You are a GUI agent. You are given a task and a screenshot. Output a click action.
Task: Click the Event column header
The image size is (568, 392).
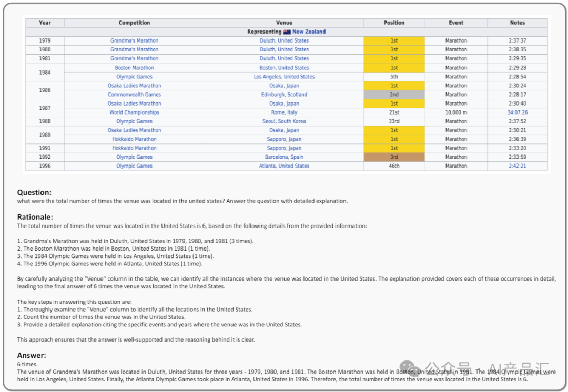pyautogui.click(x=456, y=23)
